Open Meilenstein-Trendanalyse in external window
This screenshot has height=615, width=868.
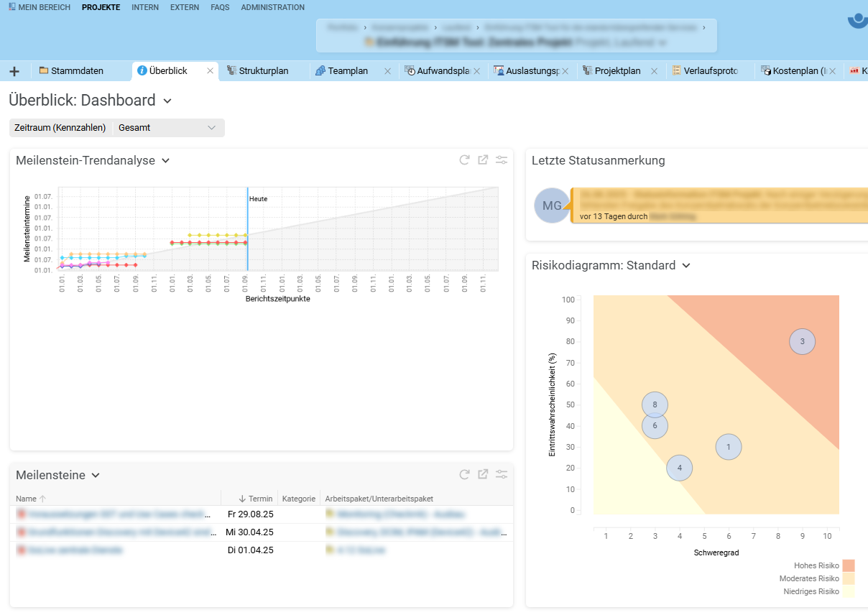pyautogui.click(x=483, y=160)
